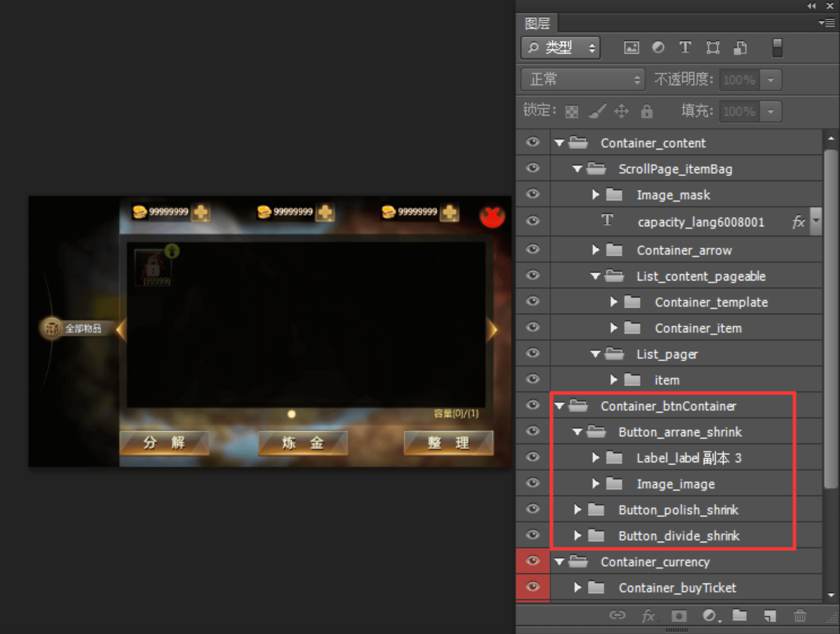Open the Layers panel flyout menu
The image size is (840, 634).
pos(827,23)
